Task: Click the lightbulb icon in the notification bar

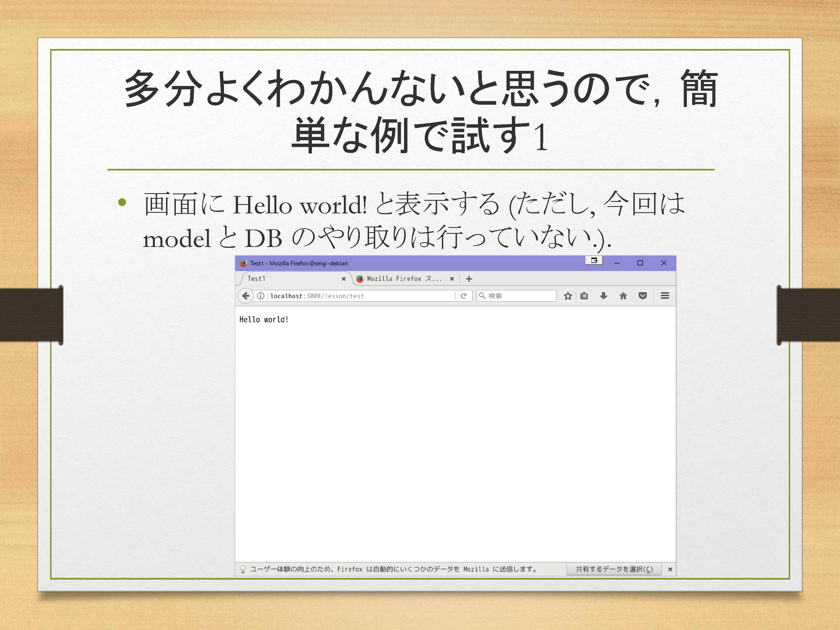Action: tap(243, 569)
